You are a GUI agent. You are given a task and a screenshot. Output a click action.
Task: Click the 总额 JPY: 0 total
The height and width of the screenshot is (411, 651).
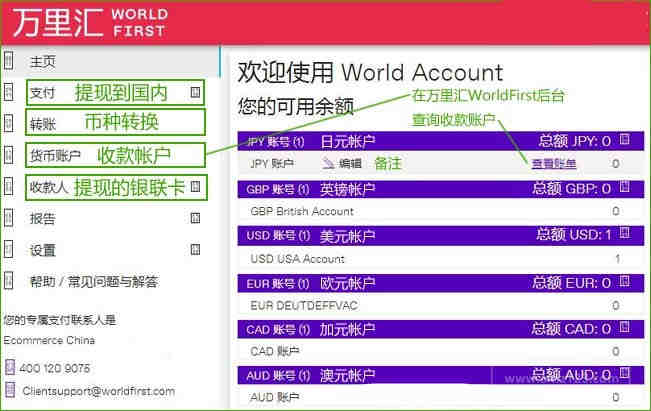coord(575,141)
